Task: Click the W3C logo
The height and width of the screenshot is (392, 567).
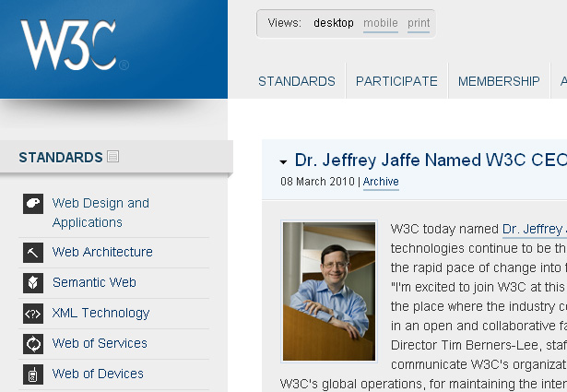Action: [75, 45]
